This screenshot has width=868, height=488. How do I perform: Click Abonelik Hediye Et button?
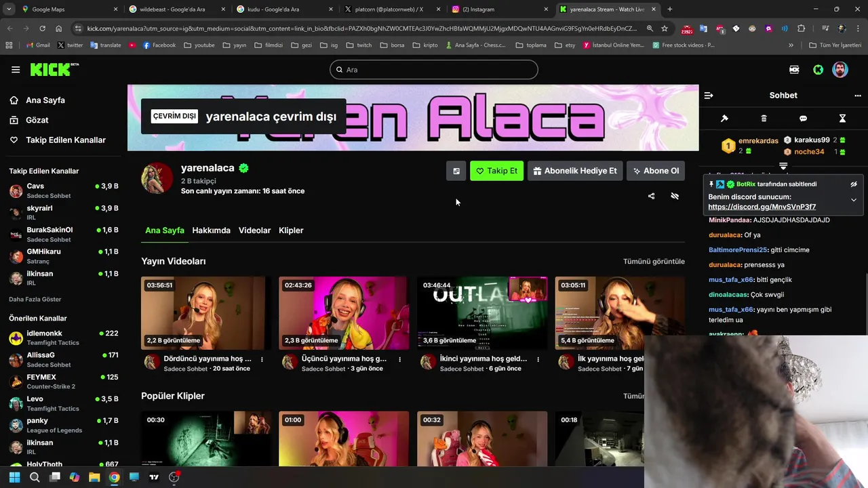point(575,171)
